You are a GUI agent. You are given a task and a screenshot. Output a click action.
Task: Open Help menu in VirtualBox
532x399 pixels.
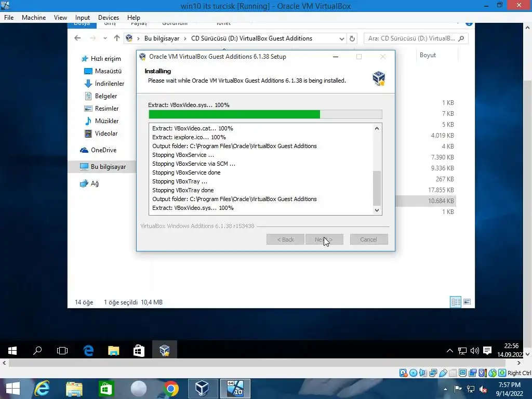pos(134,17)
